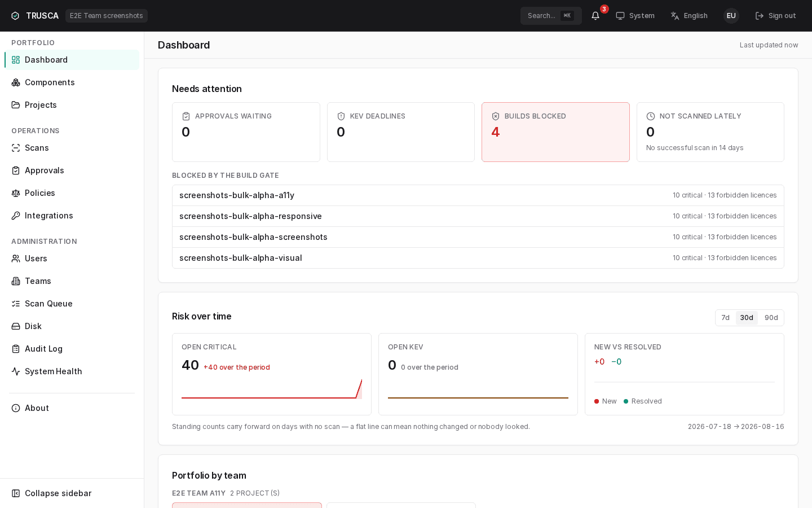Open the EU user avatar menu
Screen dimensions: 812x508
(731, 16)
